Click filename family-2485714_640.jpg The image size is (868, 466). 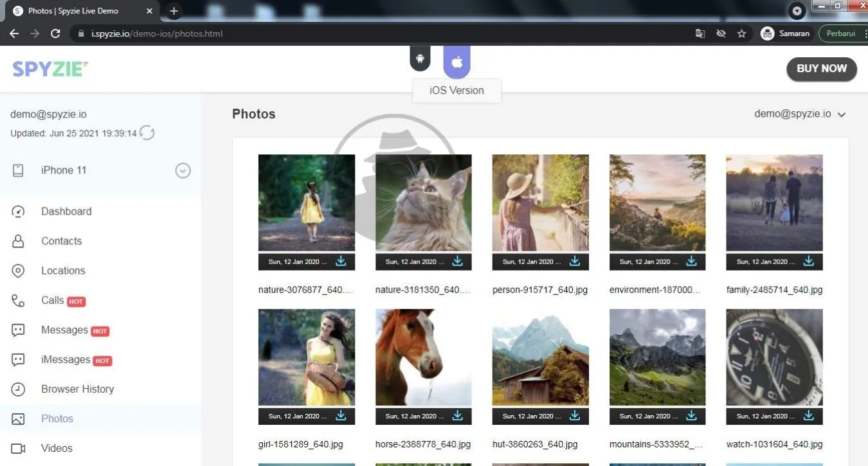775,290
